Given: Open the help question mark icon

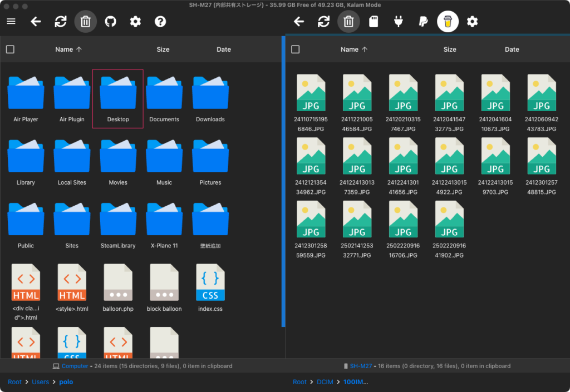Looking at the screenshot, I should click(160, 22).
